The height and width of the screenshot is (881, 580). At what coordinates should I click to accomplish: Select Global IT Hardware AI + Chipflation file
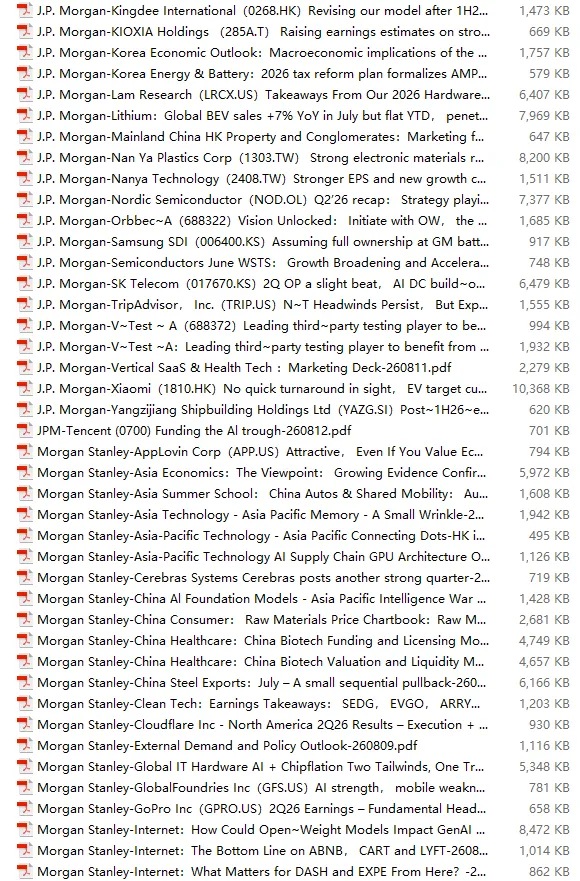click(x=260, y=767)
